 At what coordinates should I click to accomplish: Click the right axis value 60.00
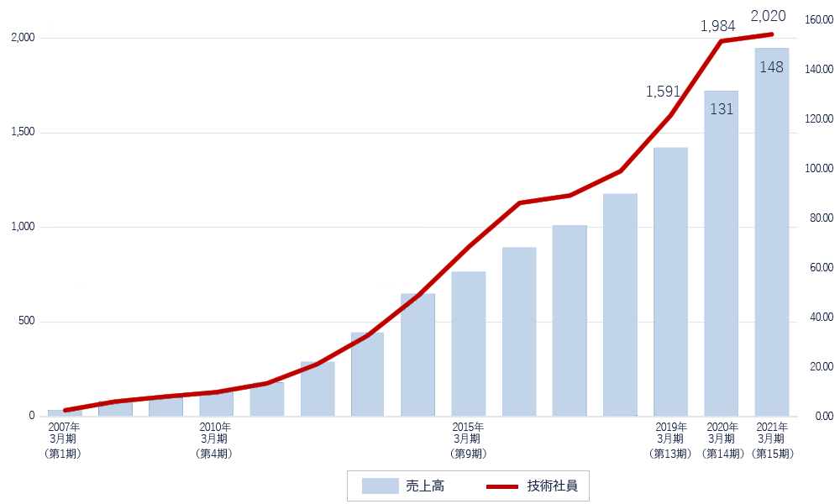[822, 267]
